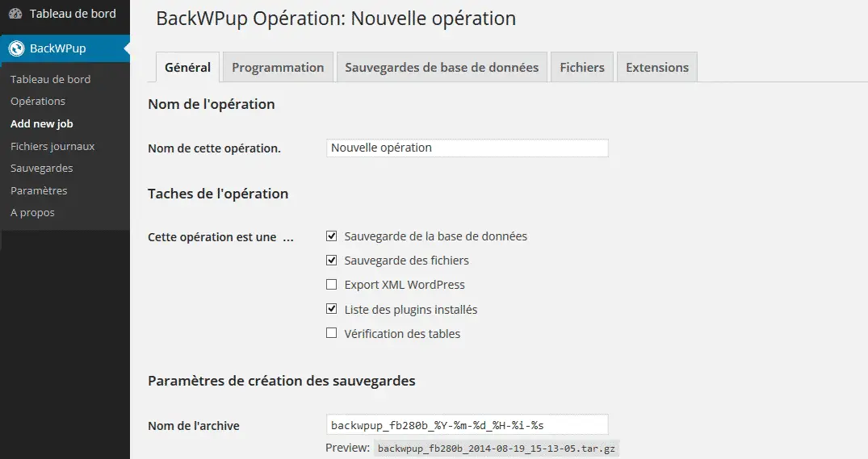Click the Nom de l'opération heading

(x=212, y=104)
